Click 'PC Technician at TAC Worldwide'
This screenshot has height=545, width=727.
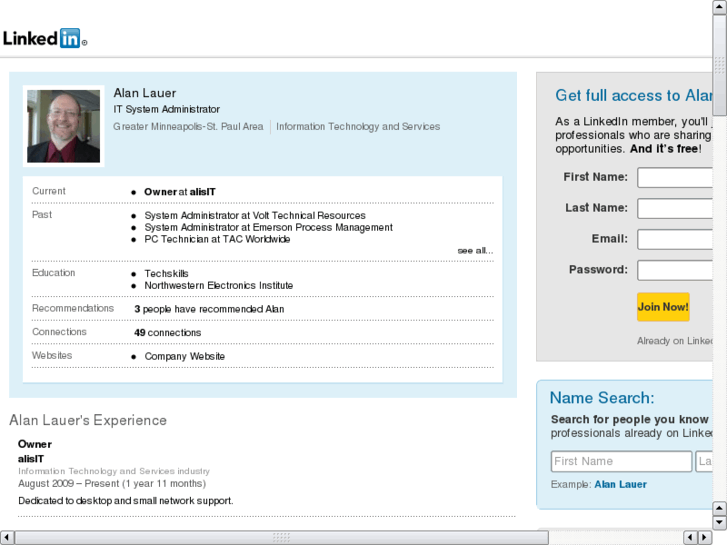(217, 239)
